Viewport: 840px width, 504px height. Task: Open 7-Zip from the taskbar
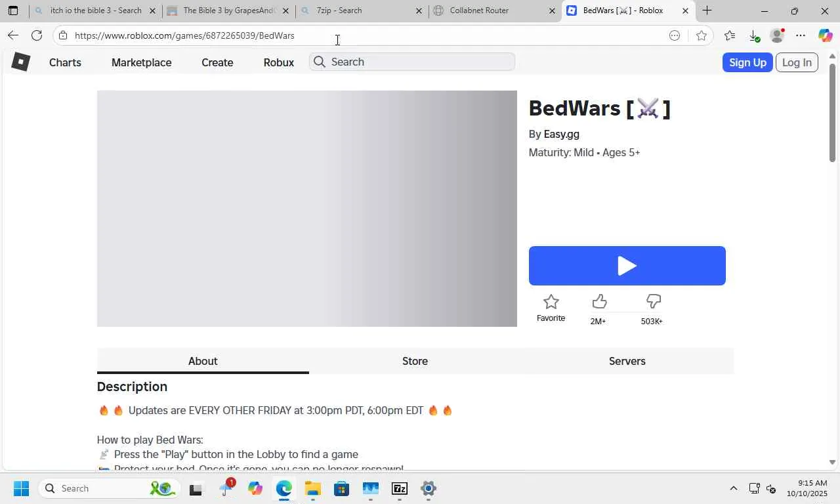pyautogui.click(x=400, y=489)
